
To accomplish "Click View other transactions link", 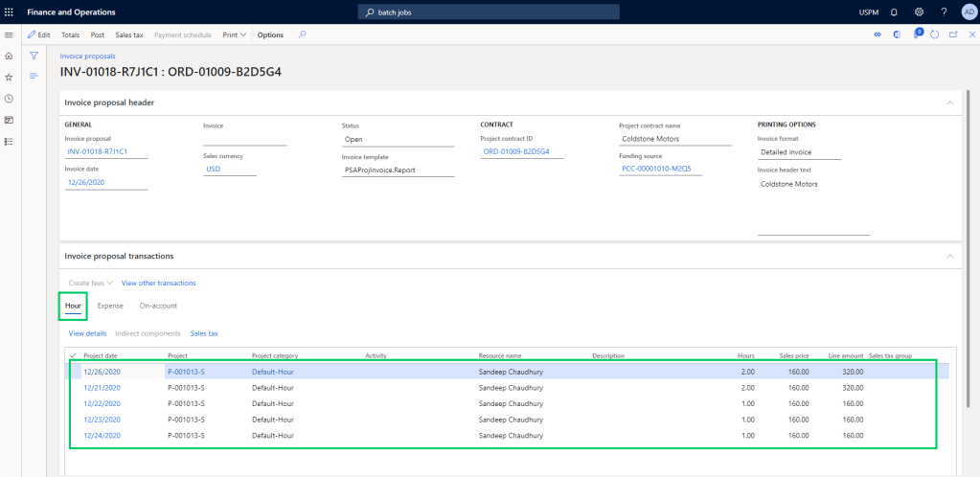I will coord(158,283).
